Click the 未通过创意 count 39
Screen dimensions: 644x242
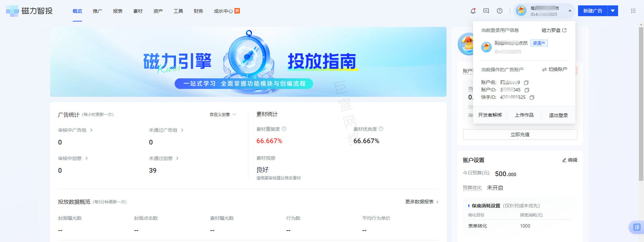click(x=153, y=170)
